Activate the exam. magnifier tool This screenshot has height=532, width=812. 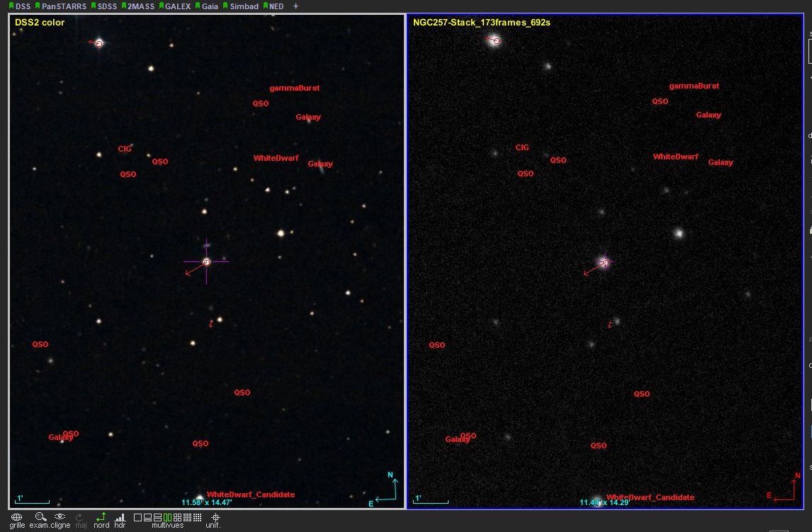40,518
